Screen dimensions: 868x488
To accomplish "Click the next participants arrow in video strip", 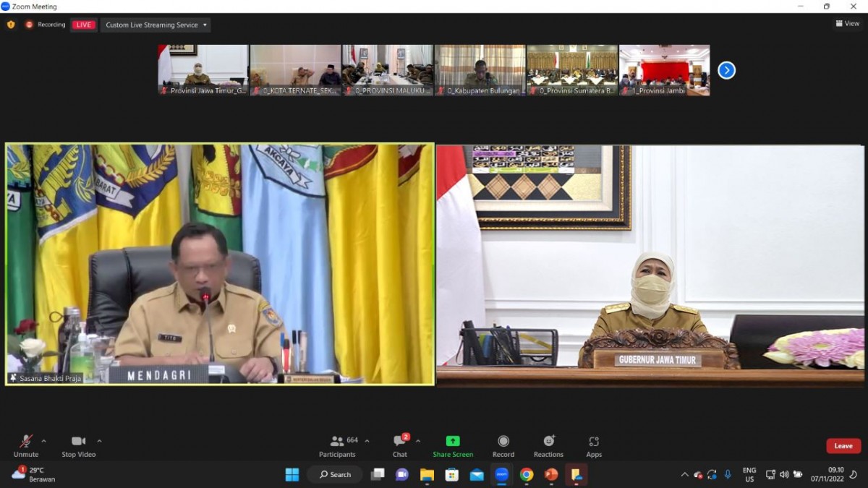I will point(726,69).
